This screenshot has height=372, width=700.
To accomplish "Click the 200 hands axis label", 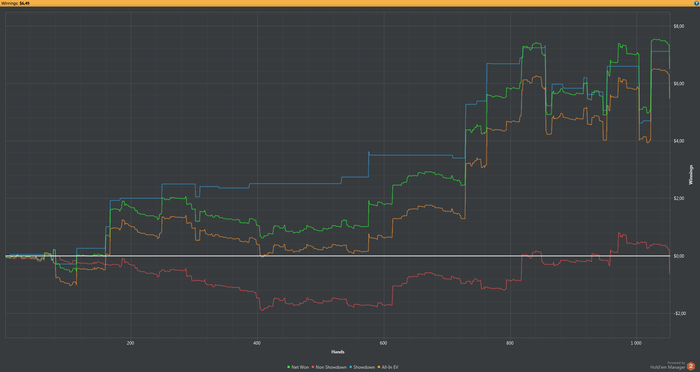I will [130, 343].
